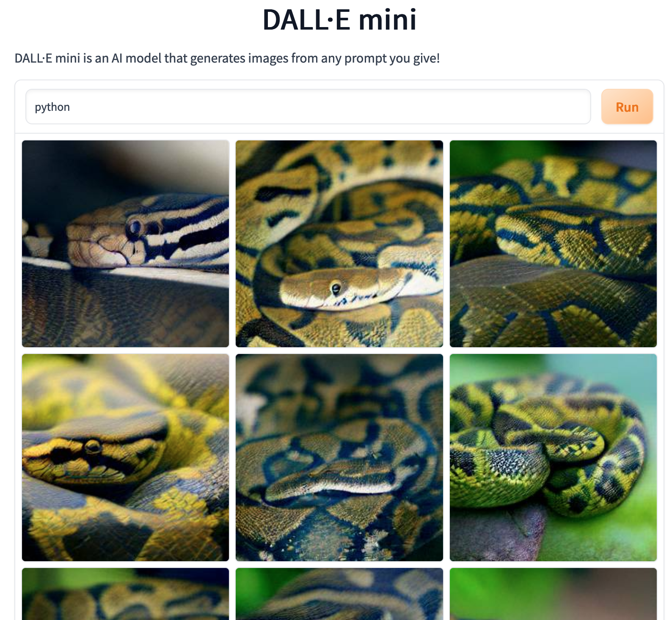Select the top-middle coiled python image
Image resolution: width=672 pixels, height=620 pixels.
(339, 244)
